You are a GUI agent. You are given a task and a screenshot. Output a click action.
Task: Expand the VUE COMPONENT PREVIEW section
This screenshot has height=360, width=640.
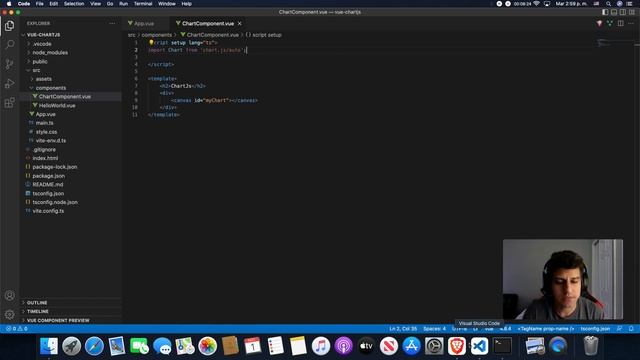(x=58, y=320)
